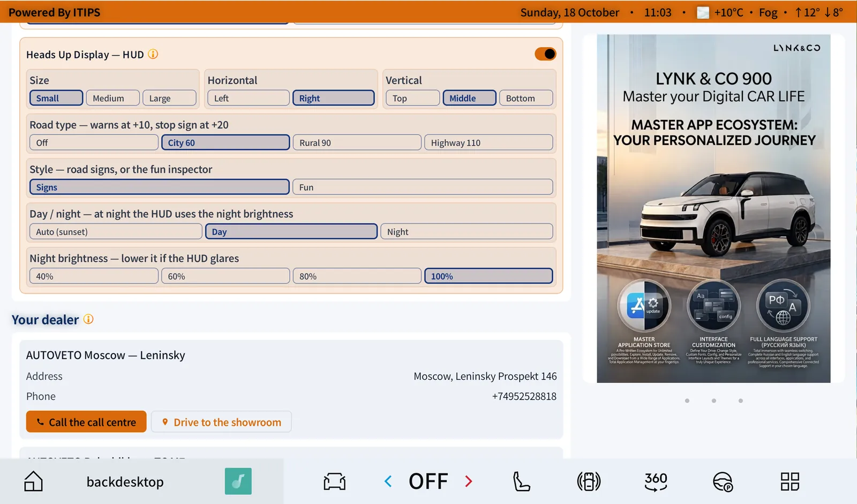Open seat adjustment icon
857x504 pixels.
[x=522, y=481]
